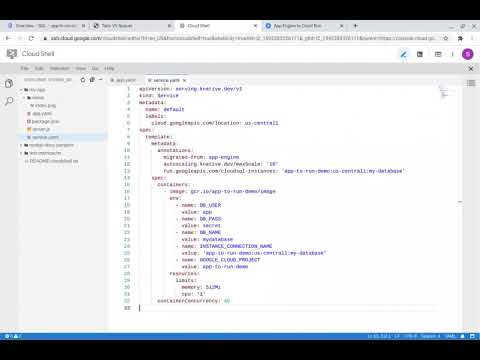480x360 pixels.
Task: Click the Spaces indentation setting in status bar
Action: coord(430,336)
